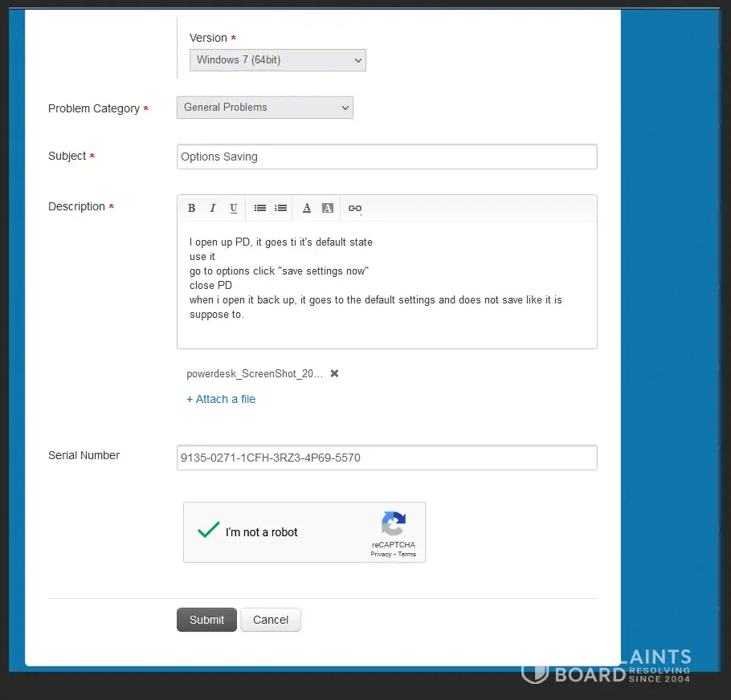Insert a numbered list

point(280,208)
